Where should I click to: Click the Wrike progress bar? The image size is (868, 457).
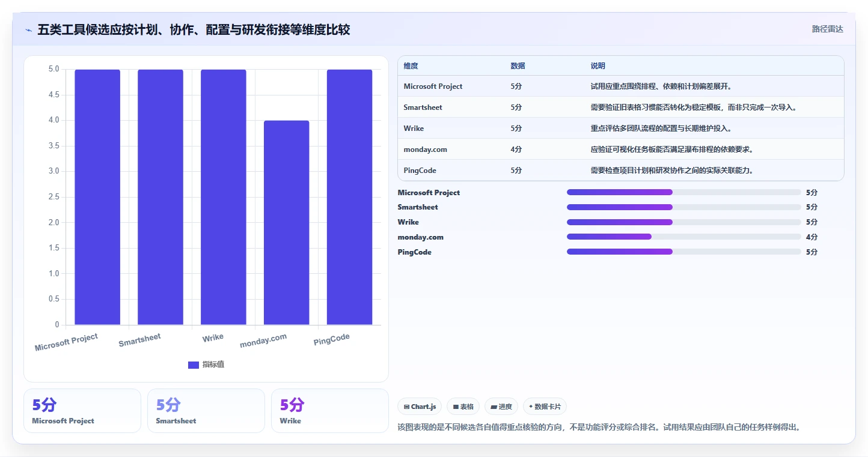(683, 222)
